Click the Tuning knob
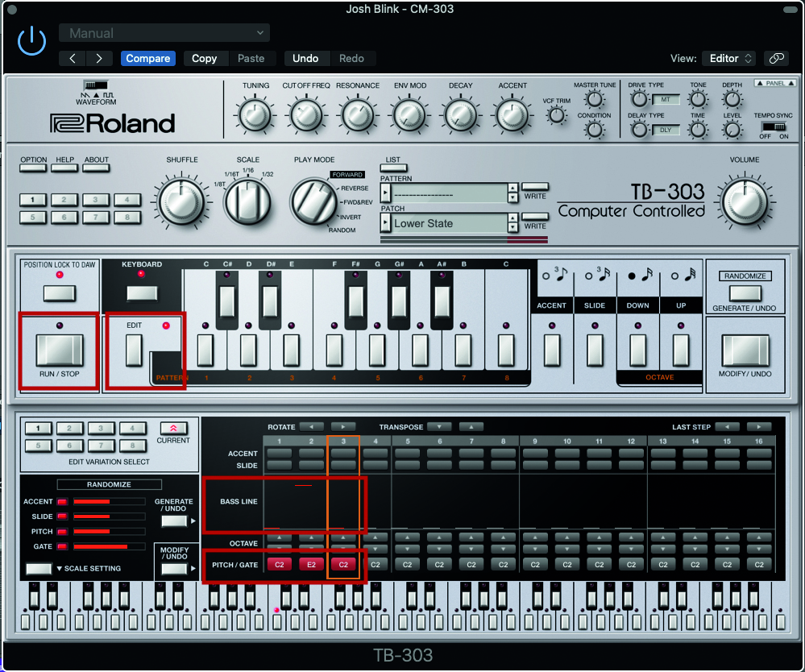The image size is (805, 672). point(255,115)
